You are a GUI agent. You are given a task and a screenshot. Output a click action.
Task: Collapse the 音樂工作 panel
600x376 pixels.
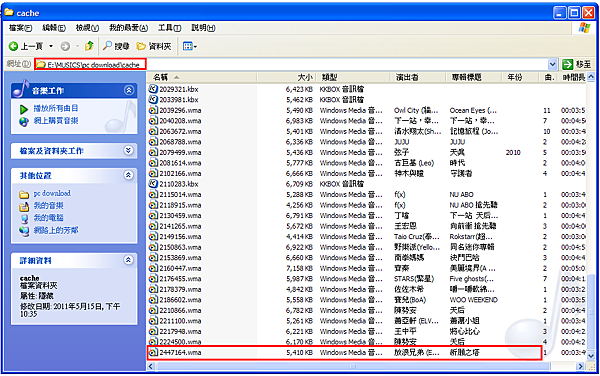tap(129, 90)
